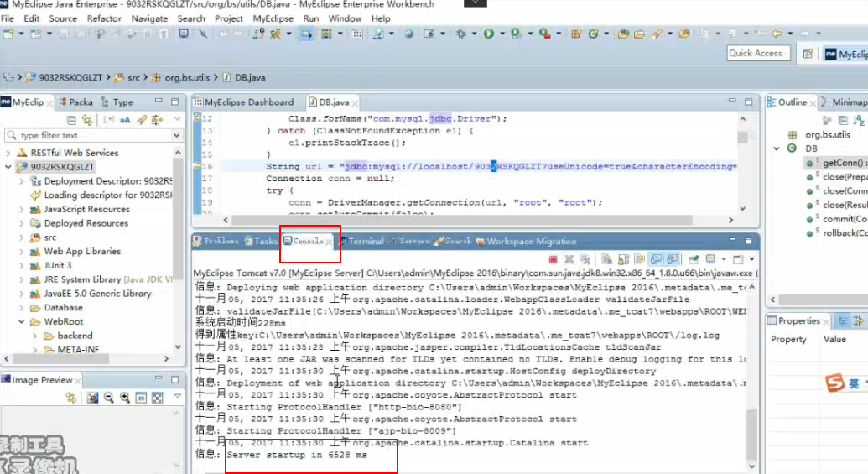Toggle Scroll Lock in Console toolbar

(623, 259)
